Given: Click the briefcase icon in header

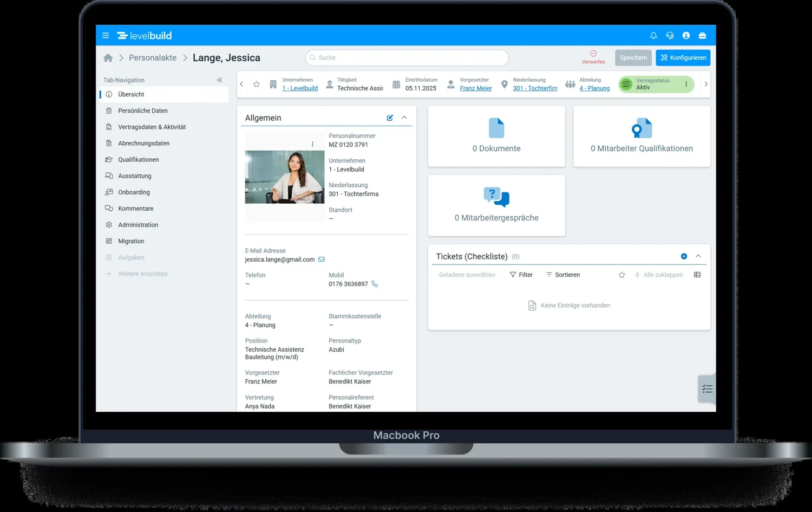Looking at the screenshot, I should 702,36.
